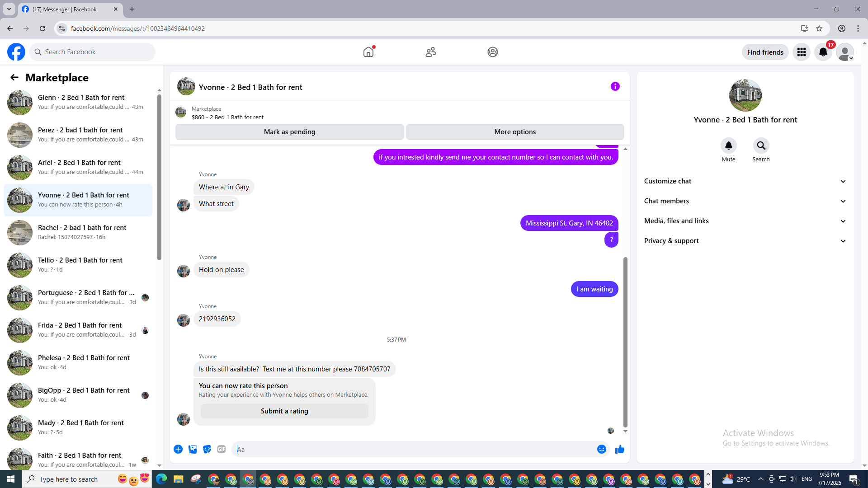Open more actions plus icon in composer
The image size is (868, 488).
tap(178, 449)
